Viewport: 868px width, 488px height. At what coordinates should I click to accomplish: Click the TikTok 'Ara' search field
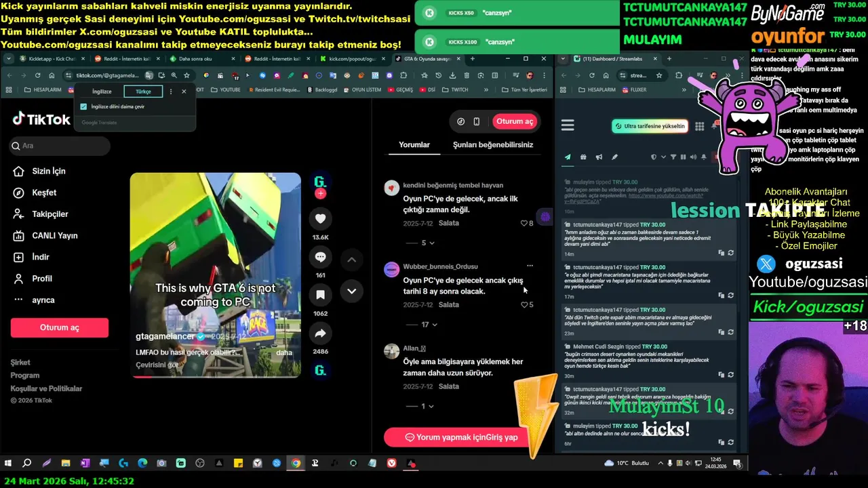coord(60,146)
